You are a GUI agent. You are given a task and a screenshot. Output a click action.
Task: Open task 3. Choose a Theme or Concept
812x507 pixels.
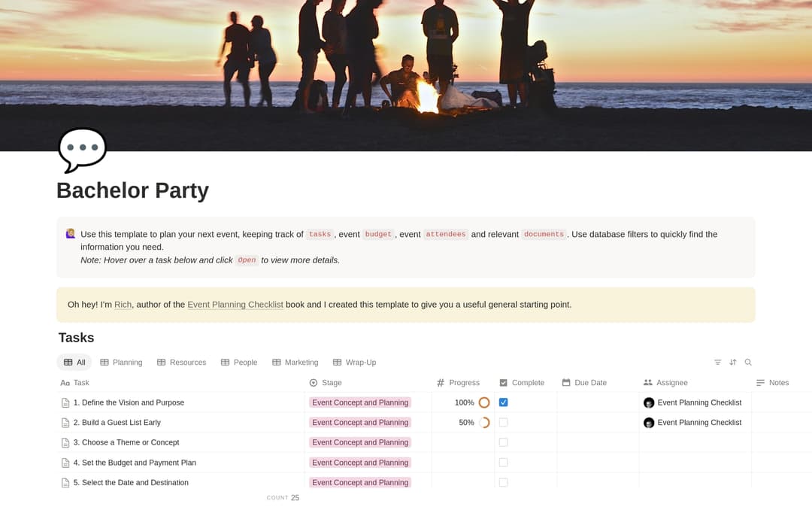tap(126, 442)
